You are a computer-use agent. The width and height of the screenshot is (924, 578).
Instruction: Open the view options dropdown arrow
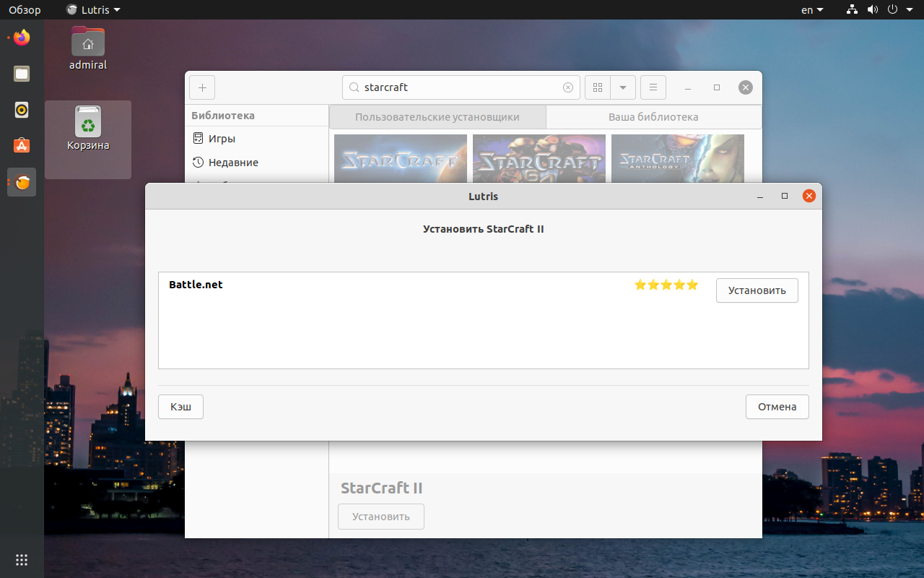623,87
